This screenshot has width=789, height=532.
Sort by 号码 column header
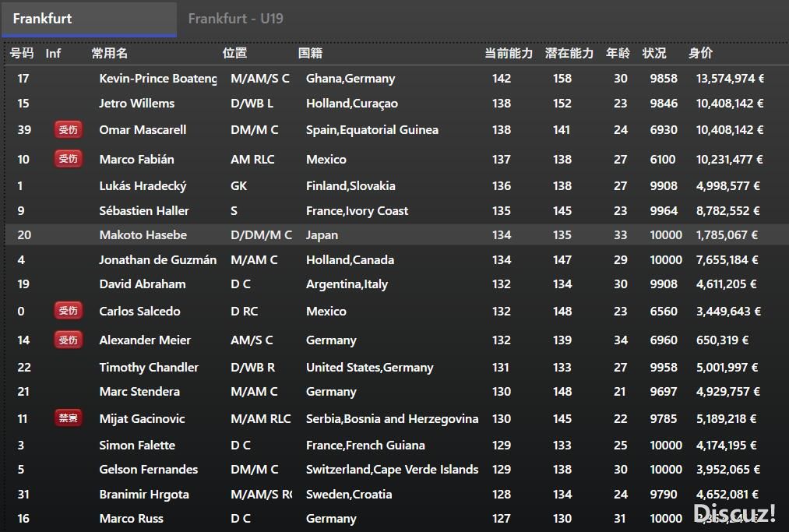pos(22,53)
